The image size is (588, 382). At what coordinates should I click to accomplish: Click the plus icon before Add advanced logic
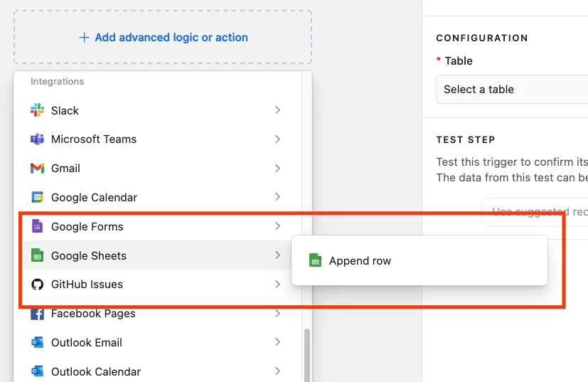pos(84,38)
